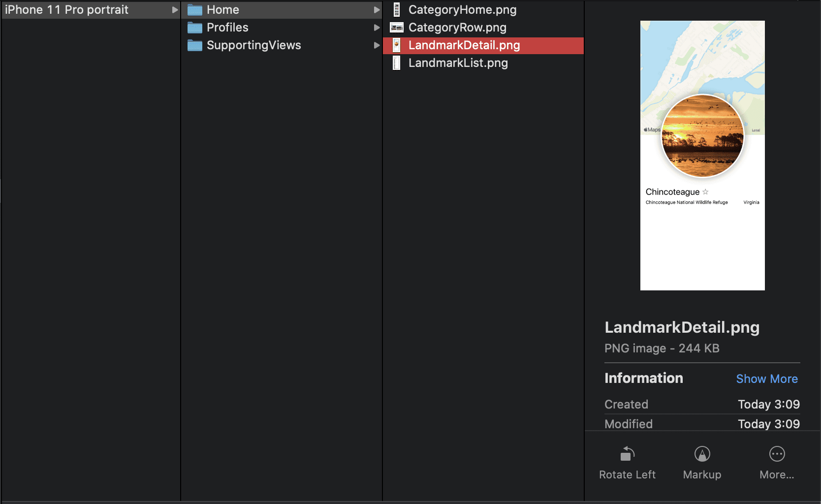Click the CategoryHome.png file icon
This screenshot has width=821, height=504.
tap(397, 10)
